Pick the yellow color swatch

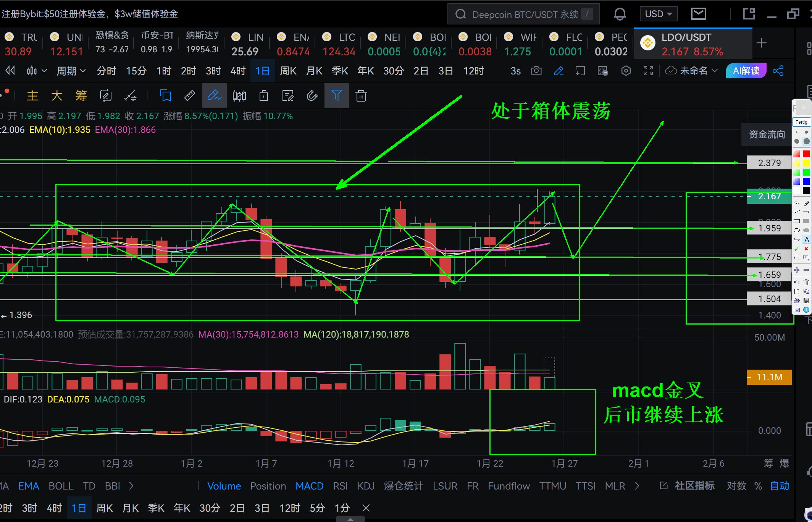(x=806, y=163)
